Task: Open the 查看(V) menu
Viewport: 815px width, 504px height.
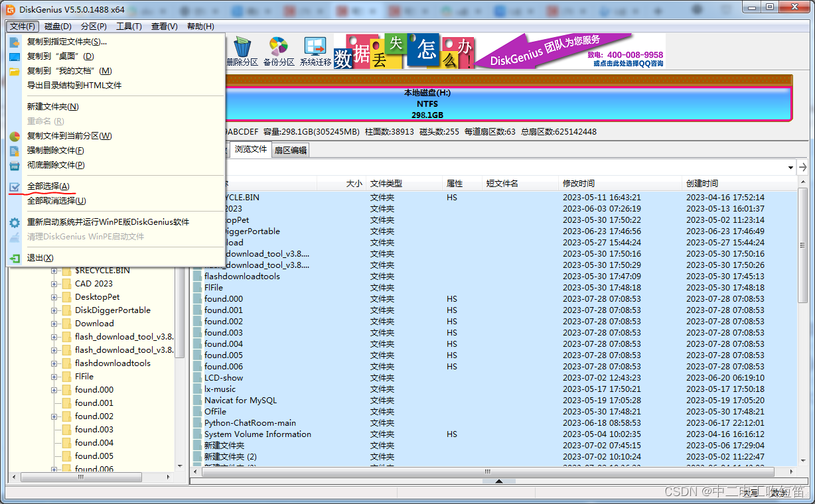Action: (164, 27)
